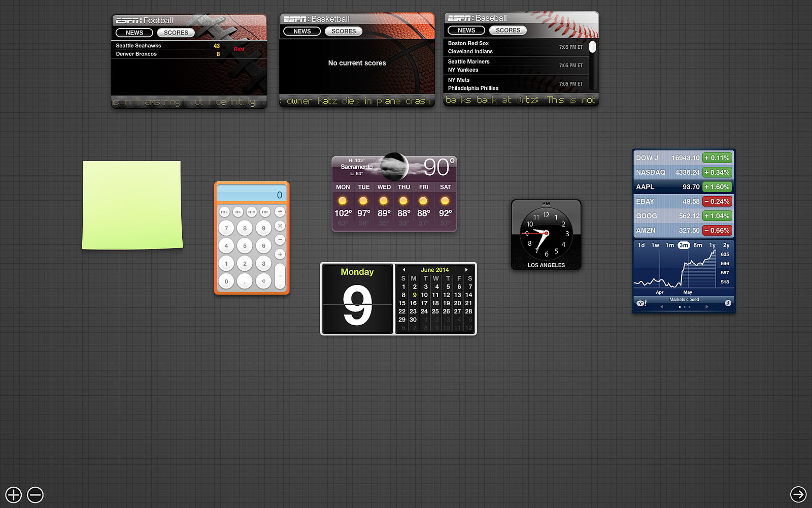Click the mc memory clear key
The width and height of the screenshot is (812, 508).
point(252,211)
